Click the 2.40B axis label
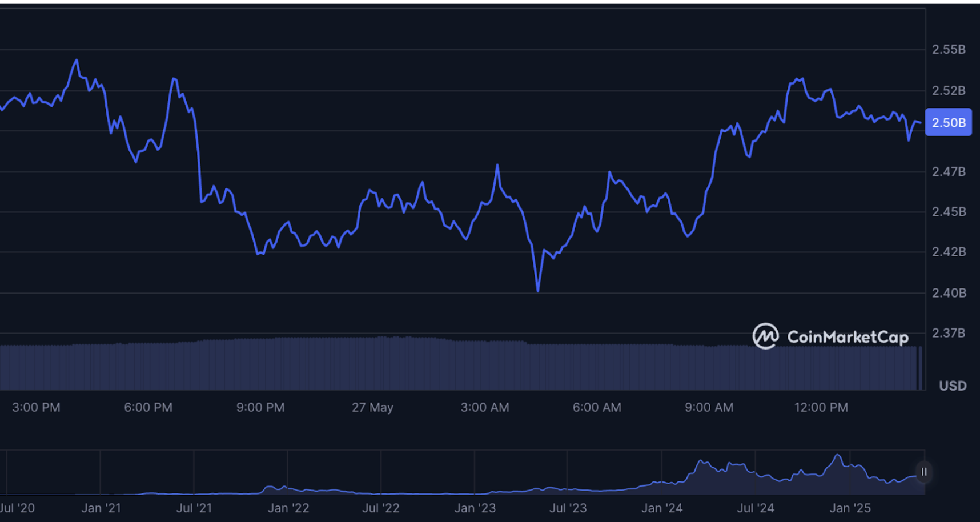Screen dimensions: 980x522 point(949,292)
